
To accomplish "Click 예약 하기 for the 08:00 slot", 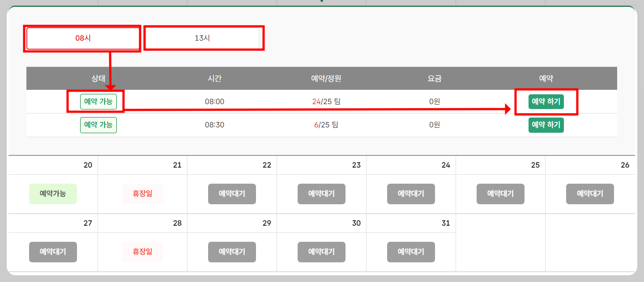I will (x=546, y=101).
